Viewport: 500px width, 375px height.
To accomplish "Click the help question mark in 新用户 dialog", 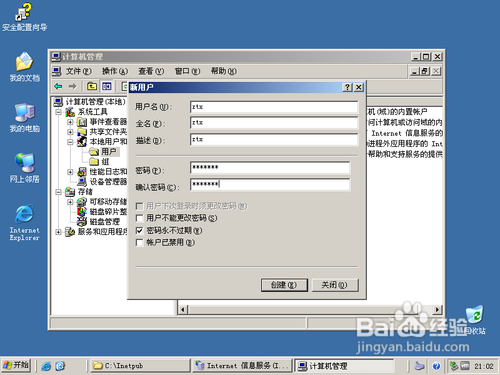I will pos(347,87).
